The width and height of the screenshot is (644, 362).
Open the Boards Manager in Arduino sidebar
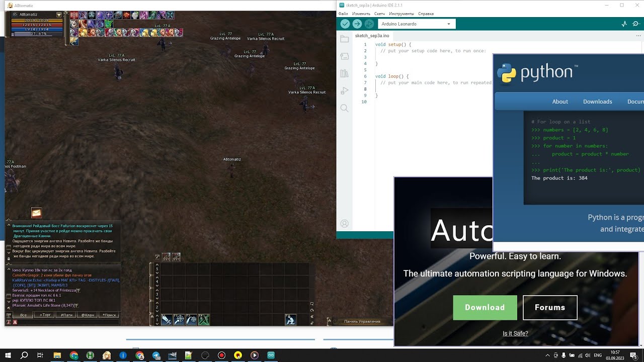coord(344,56)
